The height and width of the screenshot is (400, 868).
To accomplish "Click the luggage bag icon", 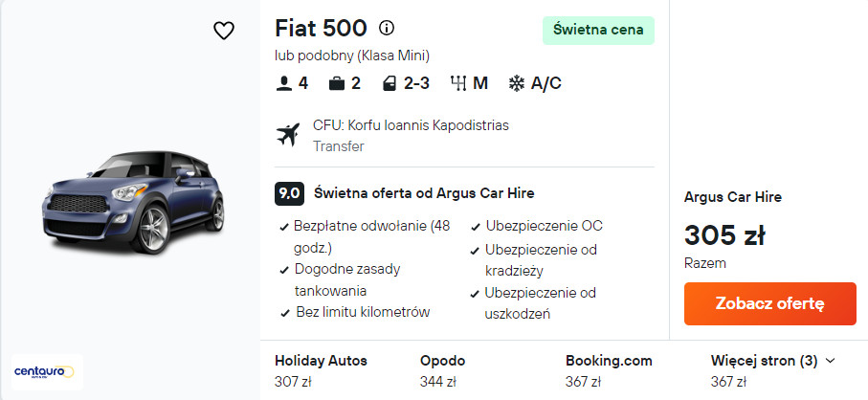I will tap(336, 83).
